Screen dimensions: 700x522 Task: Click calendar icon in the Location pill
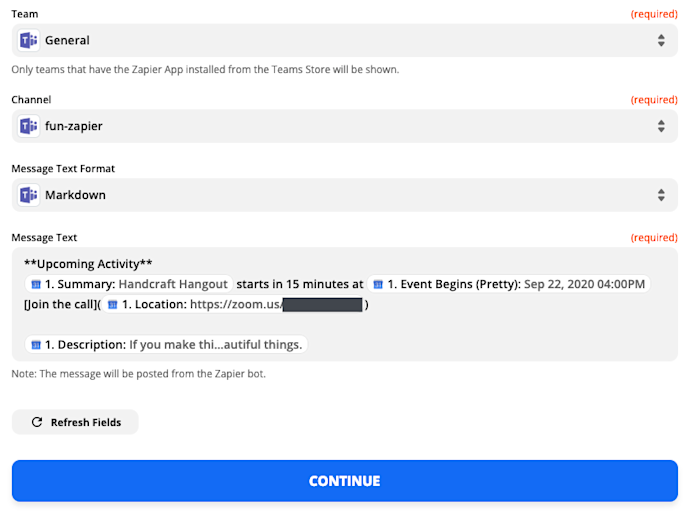112,305
